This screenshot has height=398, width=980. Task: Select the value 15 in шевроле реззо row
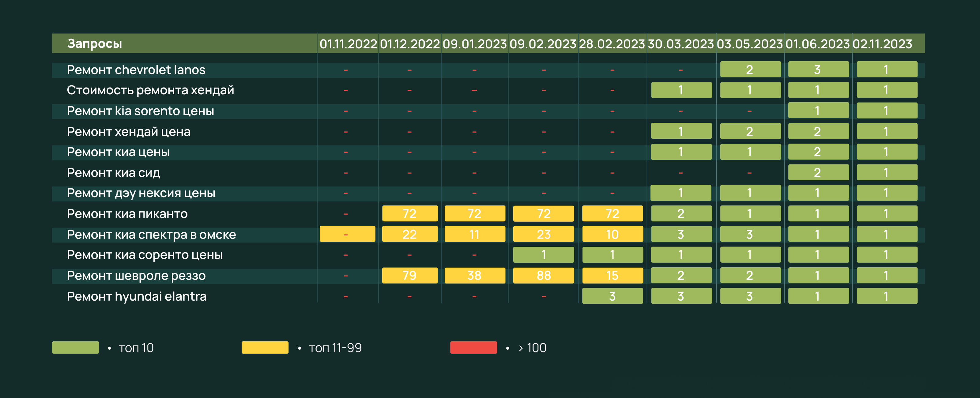[x=612, y=276]
